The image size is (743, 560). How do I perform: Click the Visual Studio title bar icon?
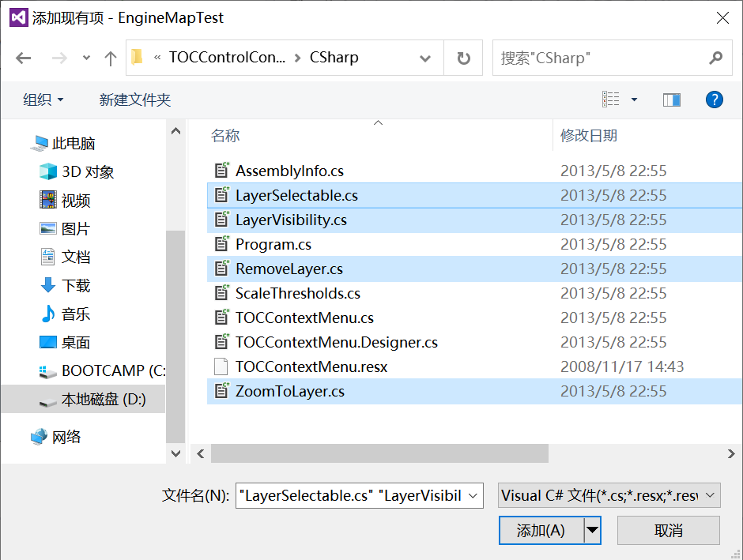pyautogui.click(x=18, y=17)
